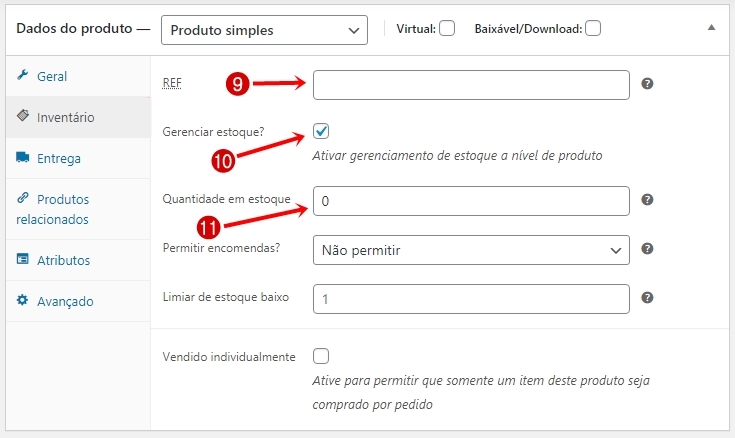Viewport: 735px width, 438px height.
Task: Click help icon beside Limiar de estoque baixo
Action: tap(647, 298)
